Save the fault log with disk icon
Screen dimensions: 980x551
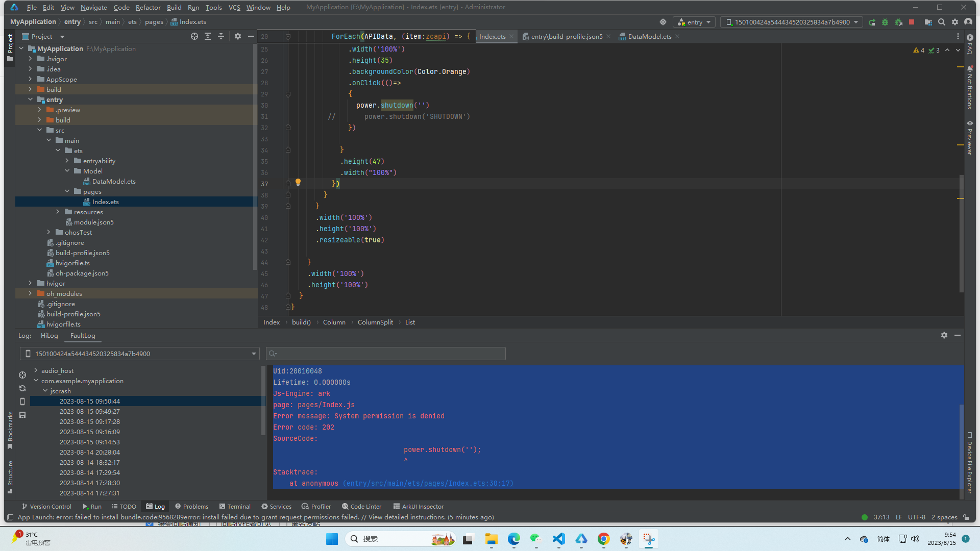click(22, 415)
